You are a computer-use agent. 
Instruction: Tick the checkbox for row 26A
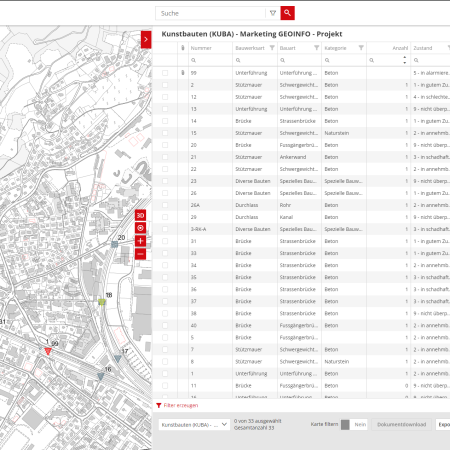tap(165, 205)
